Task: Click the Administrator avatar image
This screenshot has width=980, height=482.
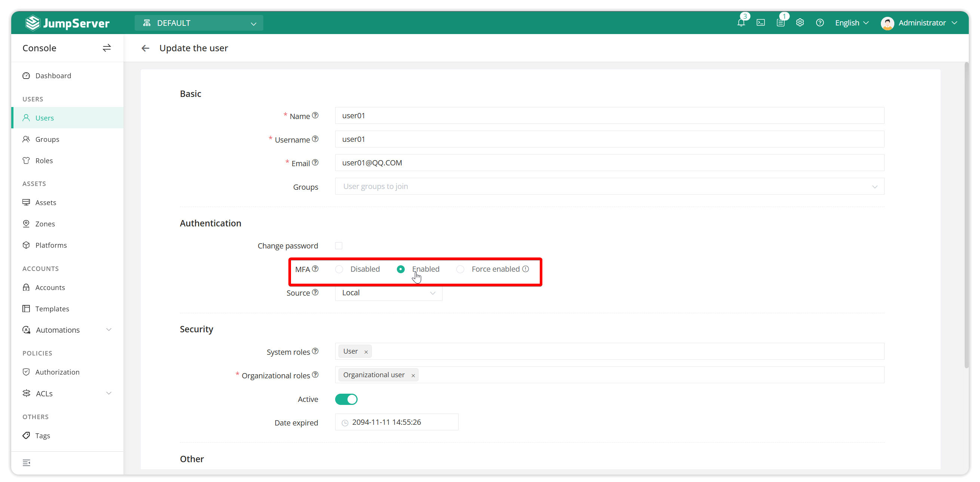Action: [887, 23]
